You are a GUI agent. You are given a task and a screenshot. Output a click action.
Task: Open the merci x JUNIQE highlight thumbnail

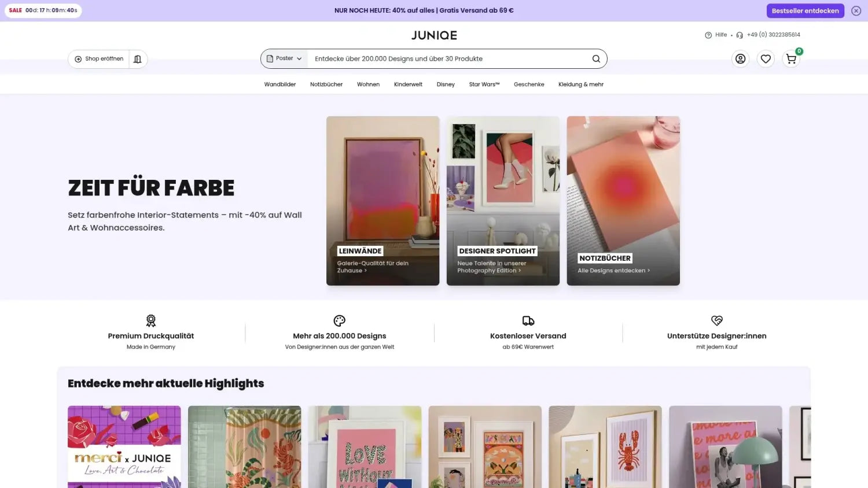pyautogui.click(x=124, y=446)
